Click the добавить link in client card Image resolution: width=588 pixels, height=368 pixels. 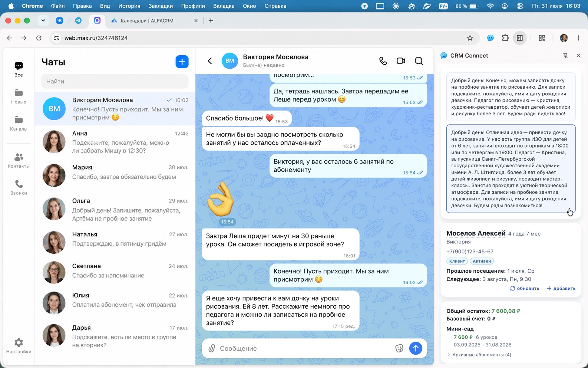(x=561, y=288)
